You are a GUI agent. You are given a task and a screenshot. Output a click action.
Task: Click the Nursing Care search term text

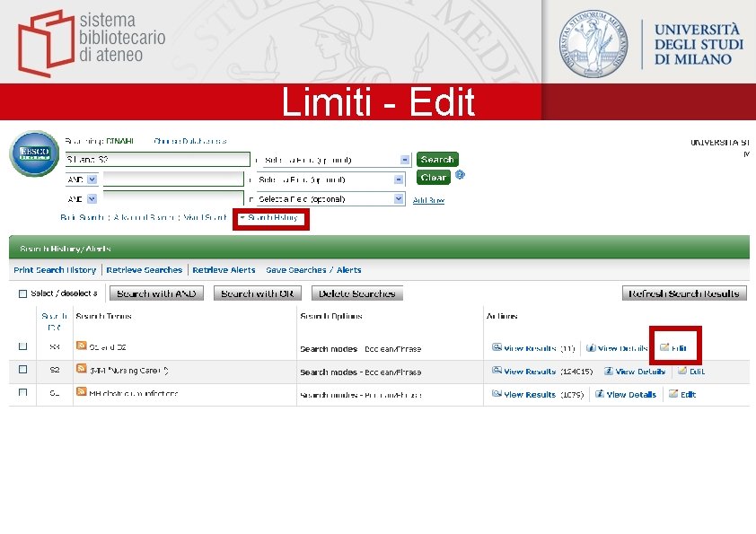(128, 371)
